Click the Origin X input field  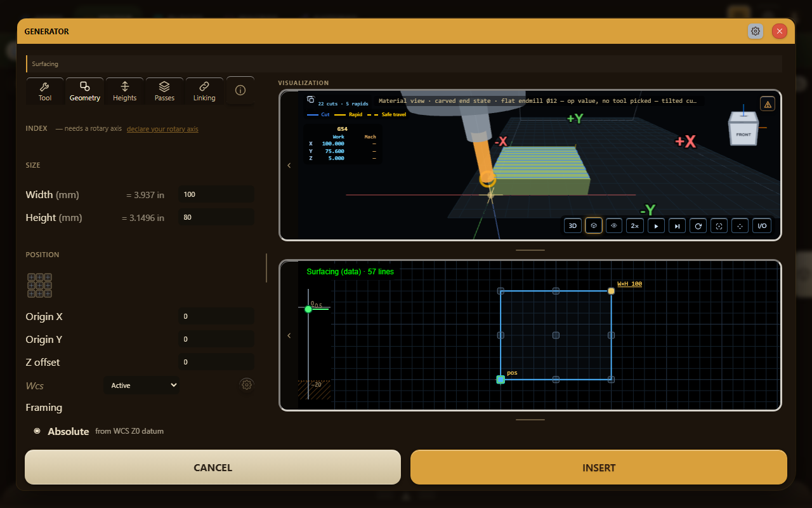[x=216, y=316]
